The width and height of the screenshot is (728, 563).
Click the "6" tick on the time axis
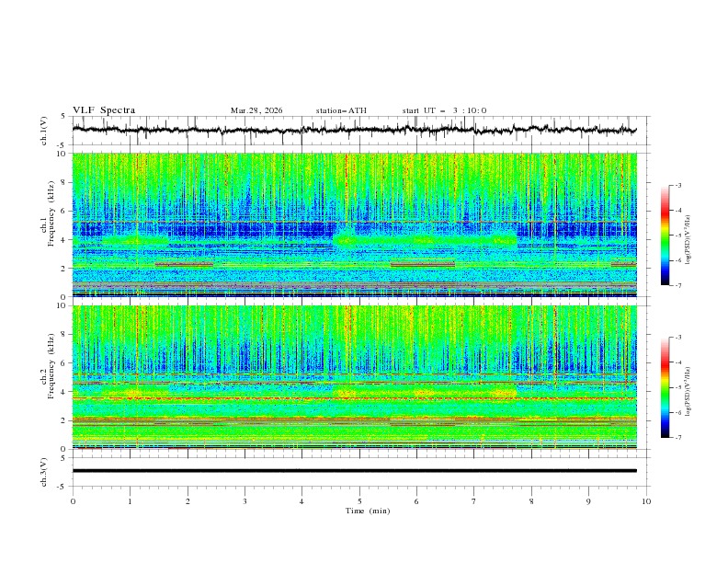click(x=416, y=501)
